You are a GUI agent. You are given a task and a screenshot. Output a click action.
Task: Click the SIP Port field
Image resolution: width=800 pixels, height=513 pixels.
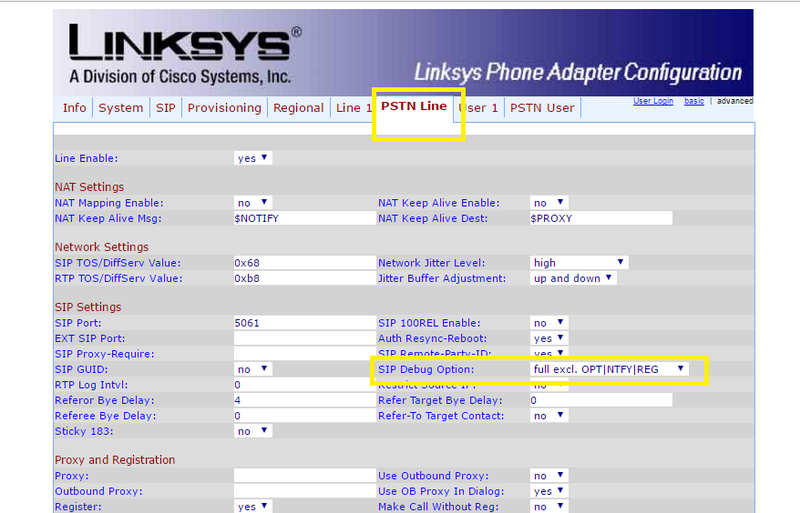[x=305, y=323]
